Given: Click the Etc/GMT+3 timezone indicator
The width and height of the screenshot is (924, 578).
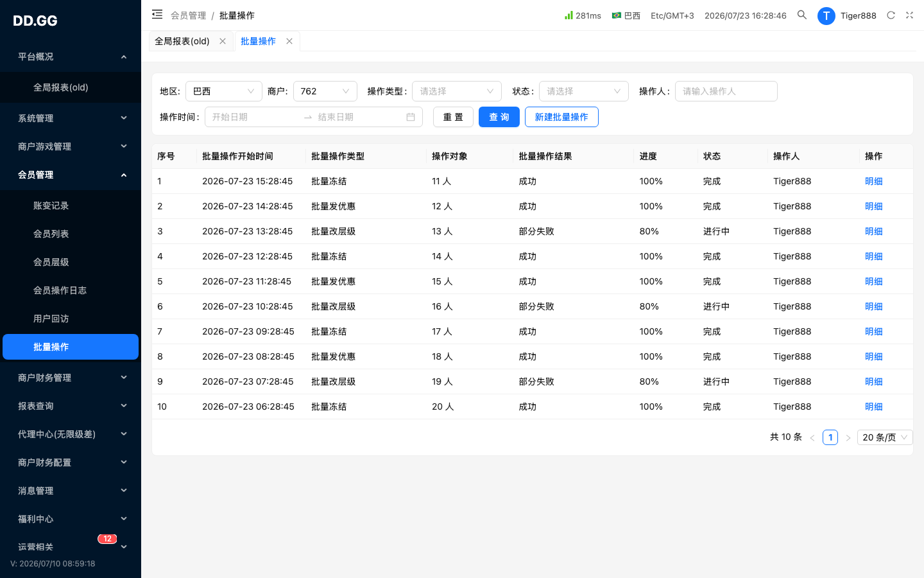Looking at the screenshot, I should [672, 15].
